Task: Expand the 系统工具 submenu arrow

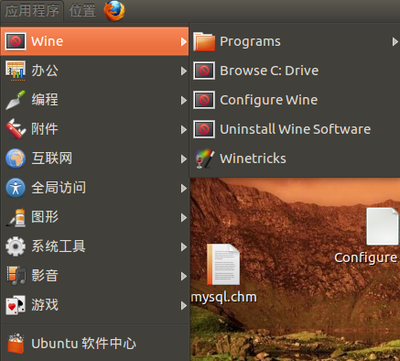Action: [x=183, y=247]
